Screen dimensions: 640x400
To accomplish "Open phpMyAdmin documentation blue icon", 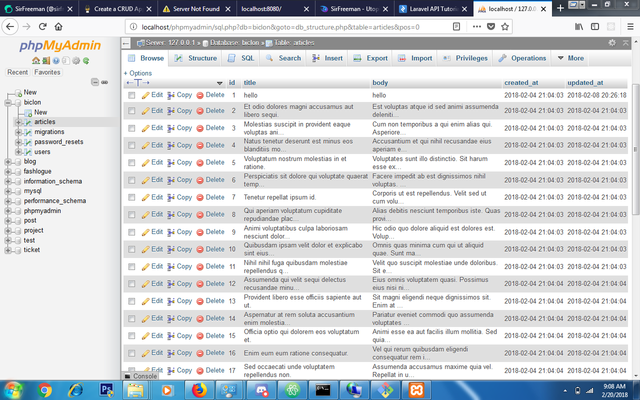I will (56, 61).
